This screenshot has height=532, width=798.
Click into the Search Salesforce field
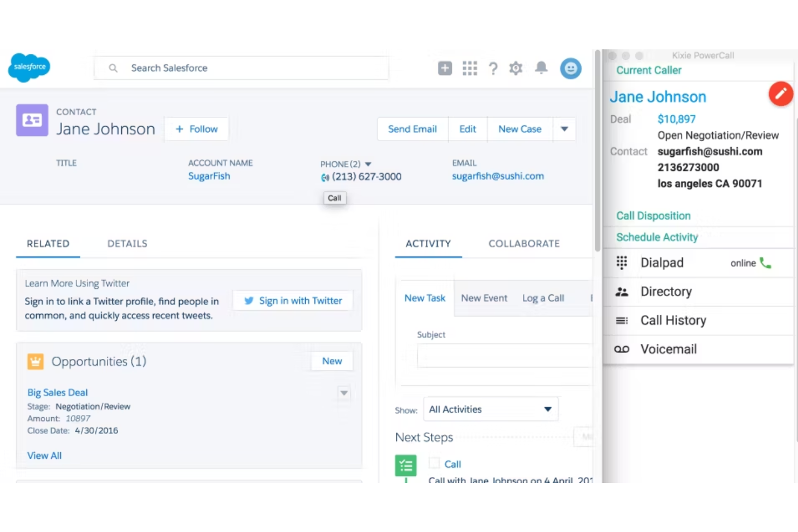pos(241,68)
